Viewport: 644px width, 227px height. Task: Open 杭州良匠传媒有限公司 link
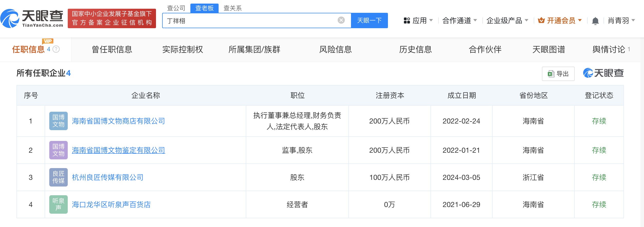pos(108,177)
